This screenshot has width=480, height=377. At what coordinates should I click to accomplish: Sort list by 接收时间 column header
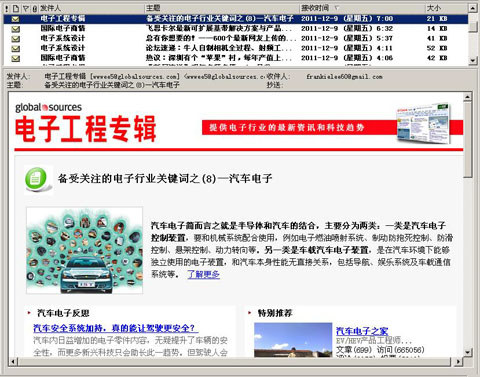click(362, 8)
